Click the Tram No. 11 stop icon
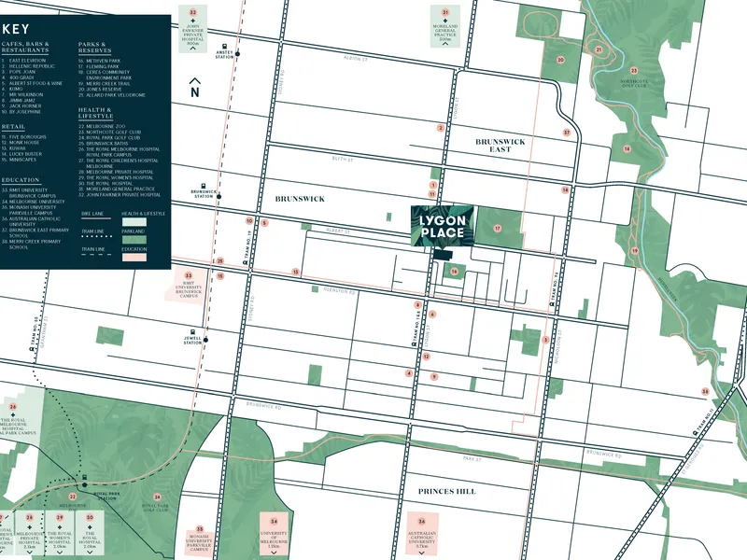Viewport: 747px width, 560px height. (697, 433)
